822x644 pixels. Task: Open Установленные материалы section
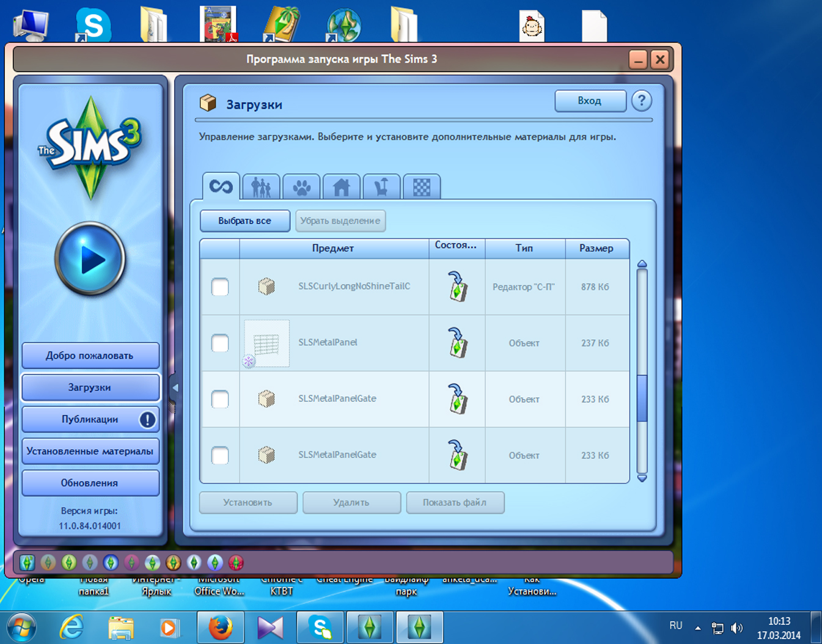90,451
